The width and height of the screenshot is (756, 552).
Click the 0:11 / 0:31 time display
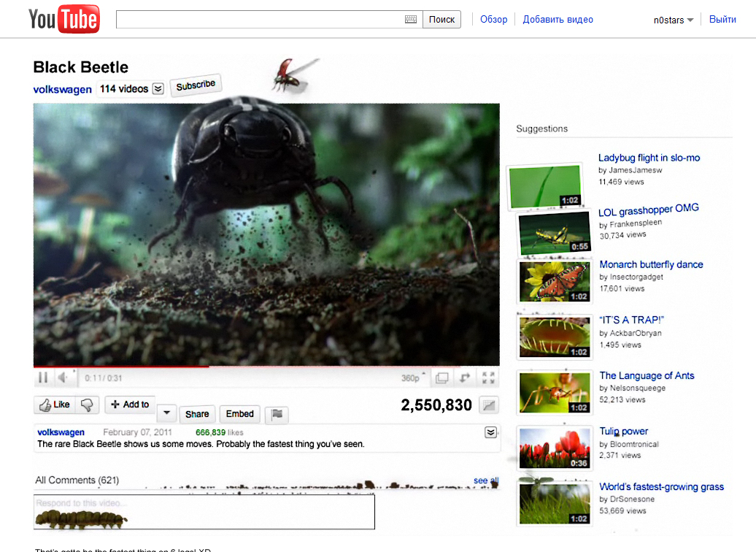(x=103, y=377)
